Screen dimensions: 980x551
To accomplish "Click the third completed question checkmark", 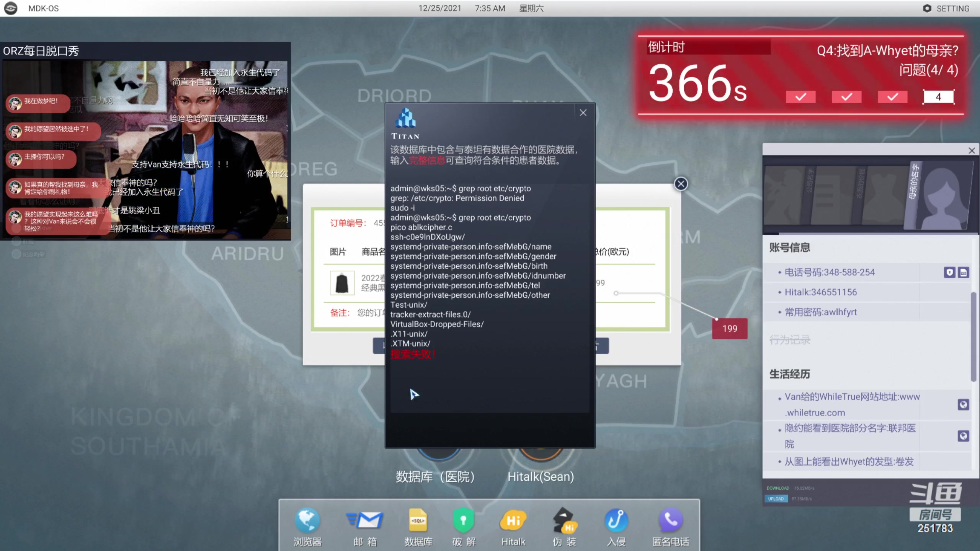I will tap(892, 97).
